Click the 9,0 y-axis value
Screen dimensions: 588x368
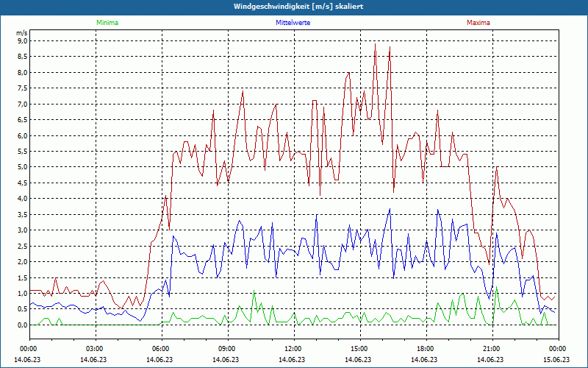[x=23, y=40]
